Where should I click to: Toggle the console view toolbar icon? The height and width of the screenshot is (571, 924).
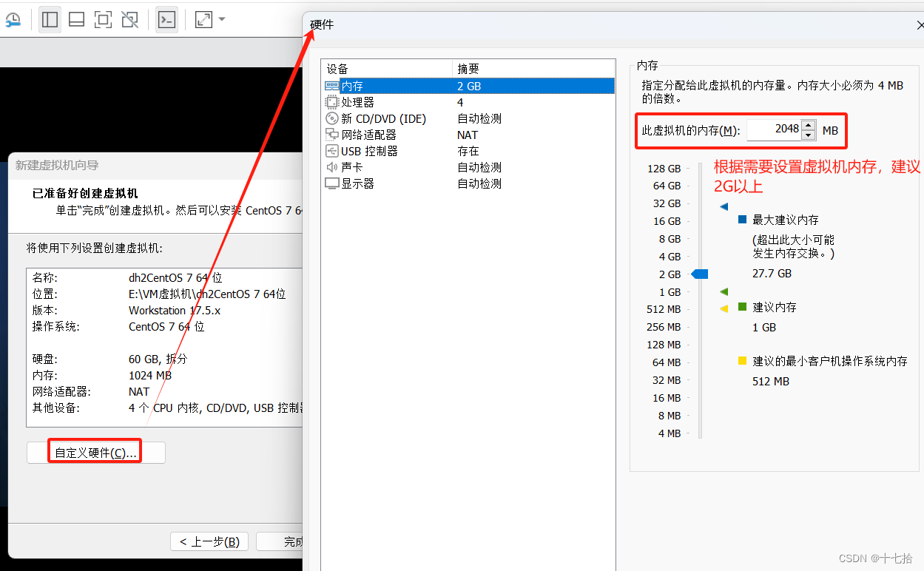(x=167, y=20)
